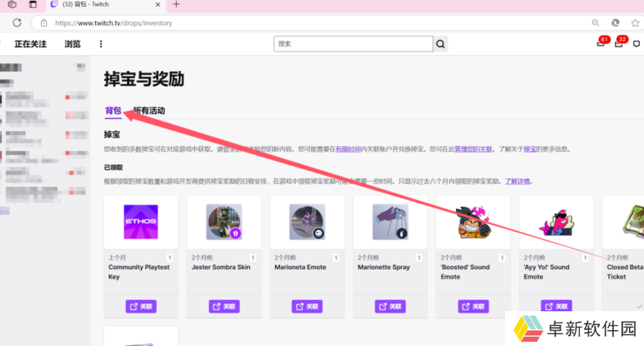Click the search magnifier button

pyautogui.click(x=440, y=44)
